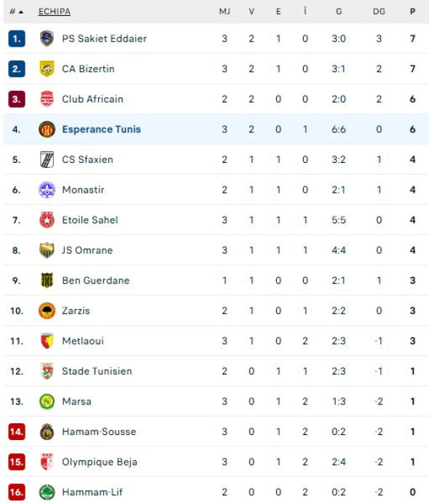This screenshot has height=504, width=429.
Task: Click the Hammam-Lif green logo
Action: point(47,492)
